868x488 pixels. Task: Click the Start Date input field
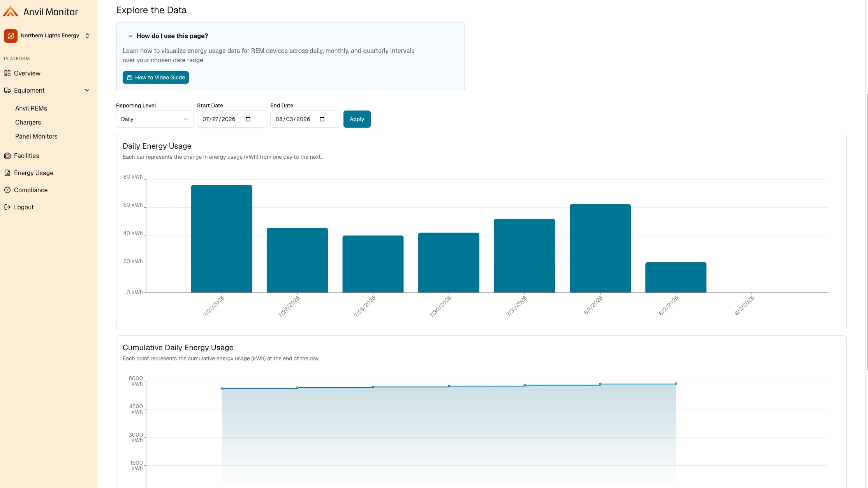point(232,119)
